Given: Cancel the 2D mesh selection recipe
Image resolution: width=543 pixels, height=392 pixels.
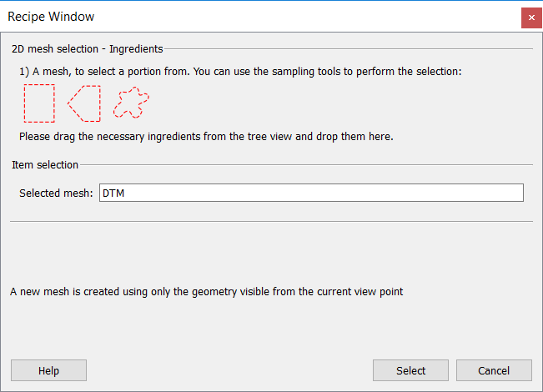Looking at the screenshot, I should 494,370.
